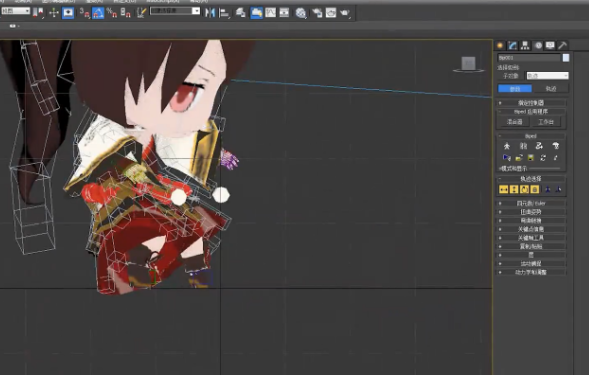Select the Body Rotation track icon
589x375 pixels.
click(x=524, y=189)
